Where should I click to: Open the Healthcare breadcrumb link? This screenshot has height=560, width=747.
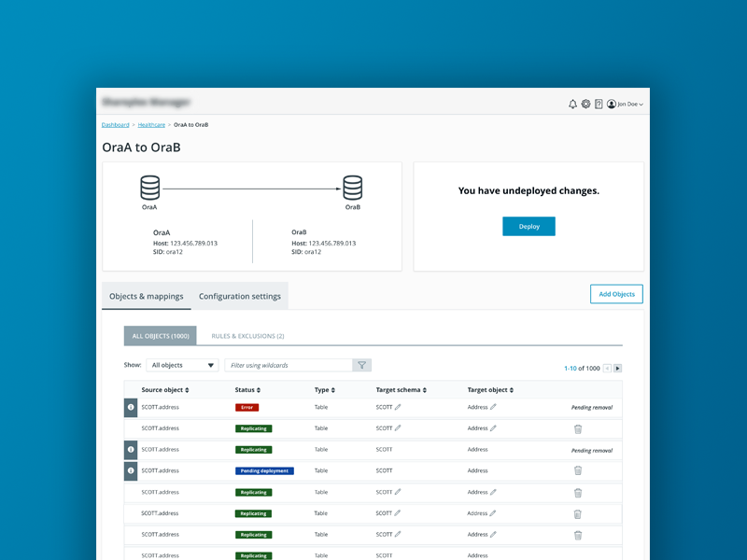coord(151,125)
